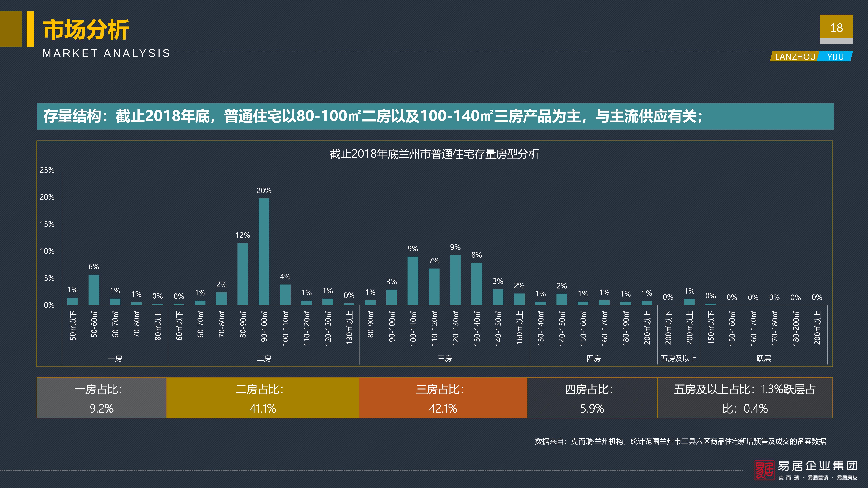The height and width of the screenshot is (488, 868).
Task: Click the 160㎡以上 x-axis label under 三房
Action: [x=519, y=328]
